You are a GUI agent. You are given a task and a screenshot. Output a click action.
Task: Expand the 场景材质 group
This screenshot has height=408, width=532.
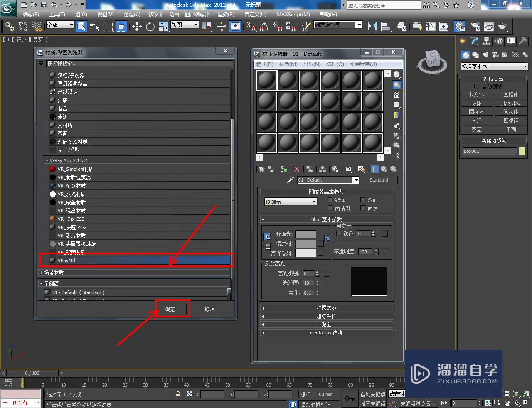pyautogui.click(x=134, y=273)
